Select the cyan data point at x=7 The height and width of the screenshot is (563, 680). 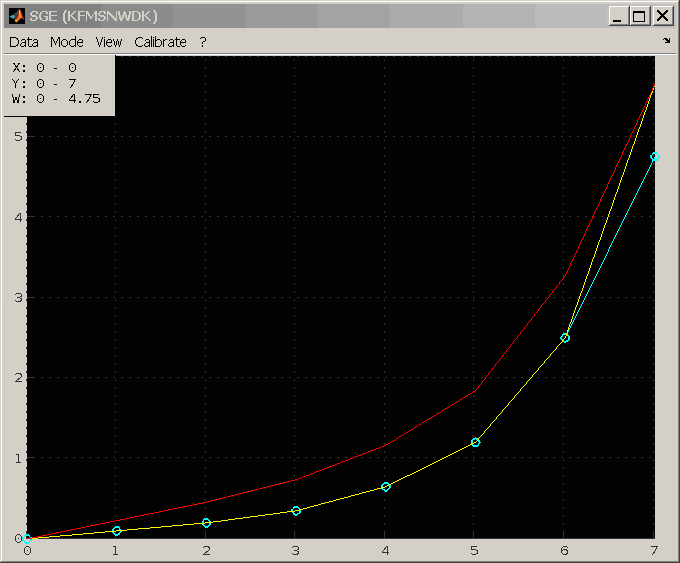(x=655, y=157)
